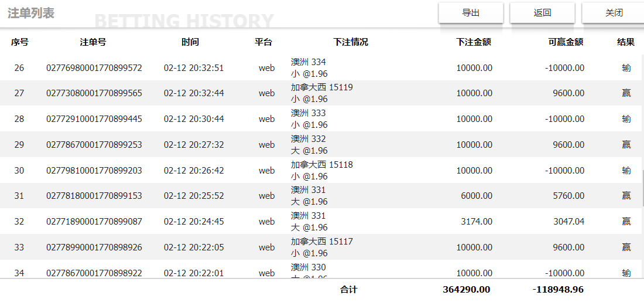Screen dimensions: 644x302
Task: Click the 序号 column header
Action: (x=19, y=42)
